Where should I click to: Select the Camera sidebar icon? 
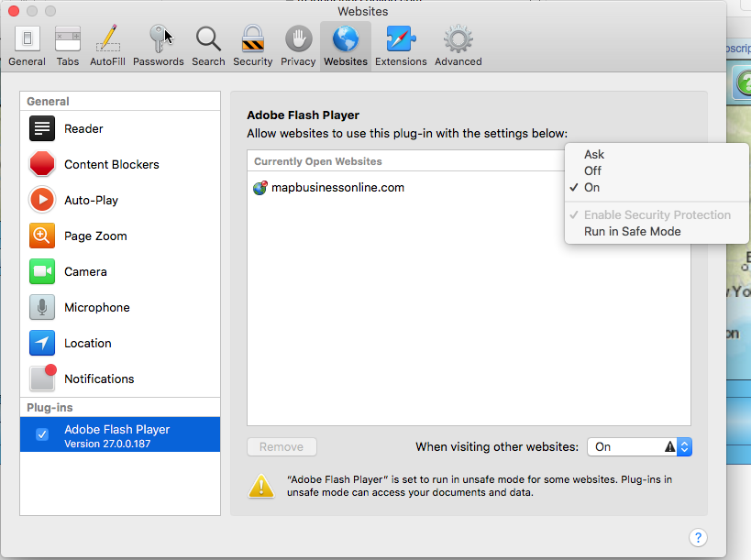(x=42, y=271)
